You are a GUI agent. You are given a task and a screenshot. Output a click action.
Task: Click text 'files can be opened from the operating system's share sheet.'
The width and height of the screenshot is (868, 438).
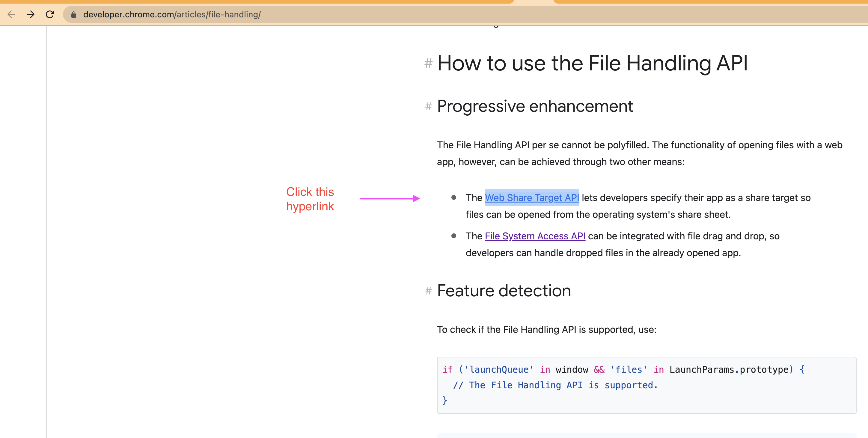[598, 215]
